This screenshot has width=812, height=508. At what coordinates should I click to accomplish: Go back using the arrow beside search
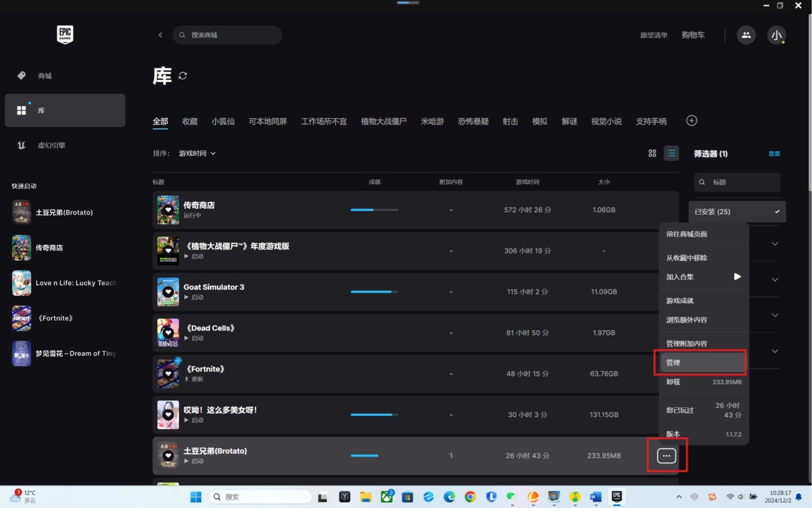[x=160, y=35]
